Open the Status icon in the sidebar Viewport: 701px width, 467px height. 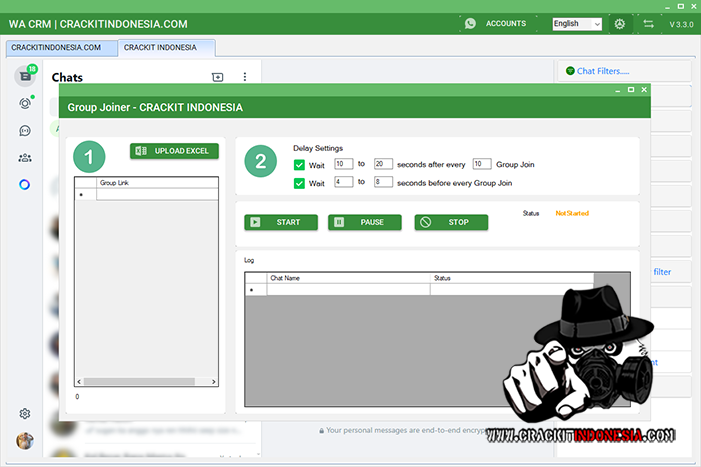coord(25,103)
